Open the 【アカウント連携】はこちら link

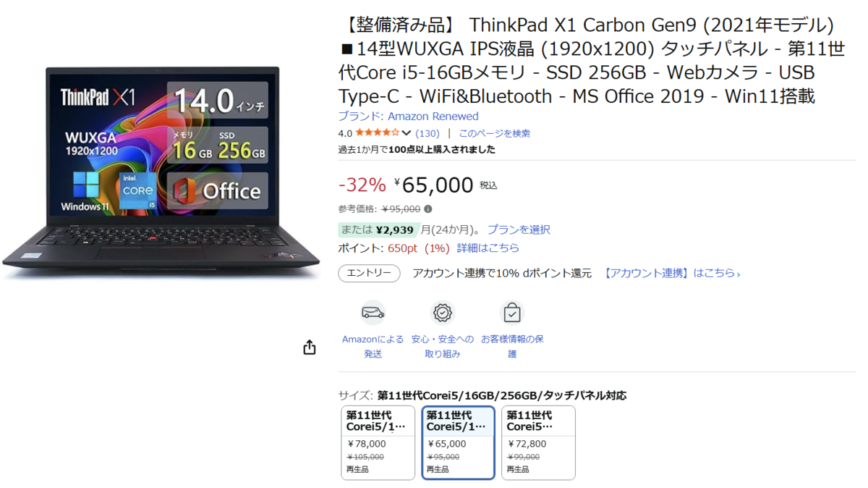[x=672, y=273]
